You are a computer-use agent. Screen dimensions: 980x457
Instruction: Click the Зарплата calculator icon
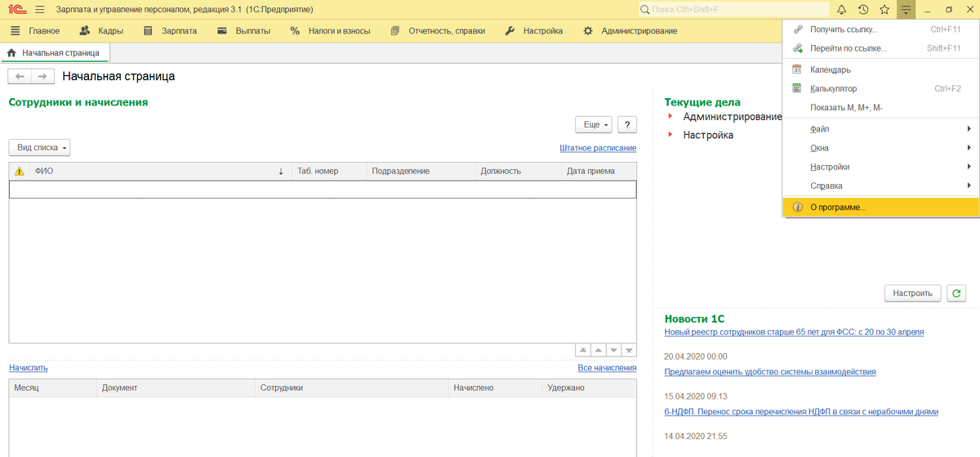[148, 31]
